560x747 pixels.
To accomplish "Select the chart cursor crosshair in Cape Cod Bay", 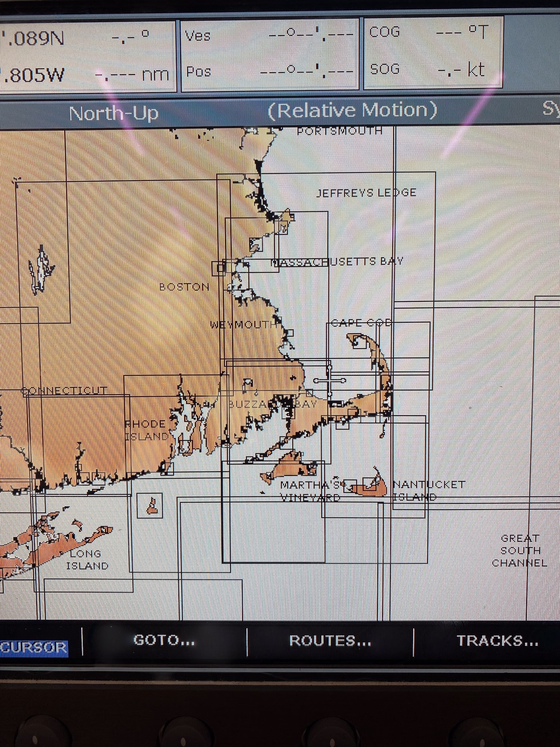I will (329, 381).
